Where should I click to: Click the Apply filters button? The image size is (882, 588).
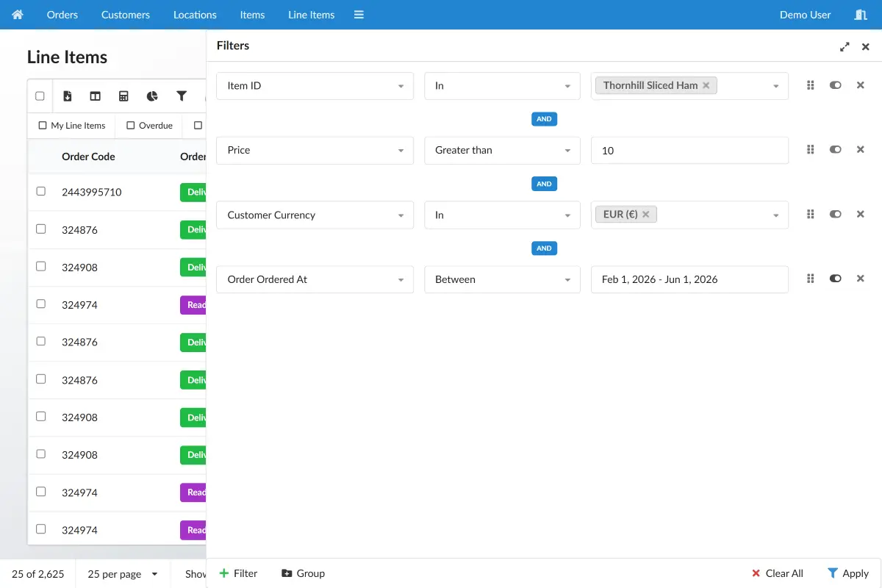point(848,573)
